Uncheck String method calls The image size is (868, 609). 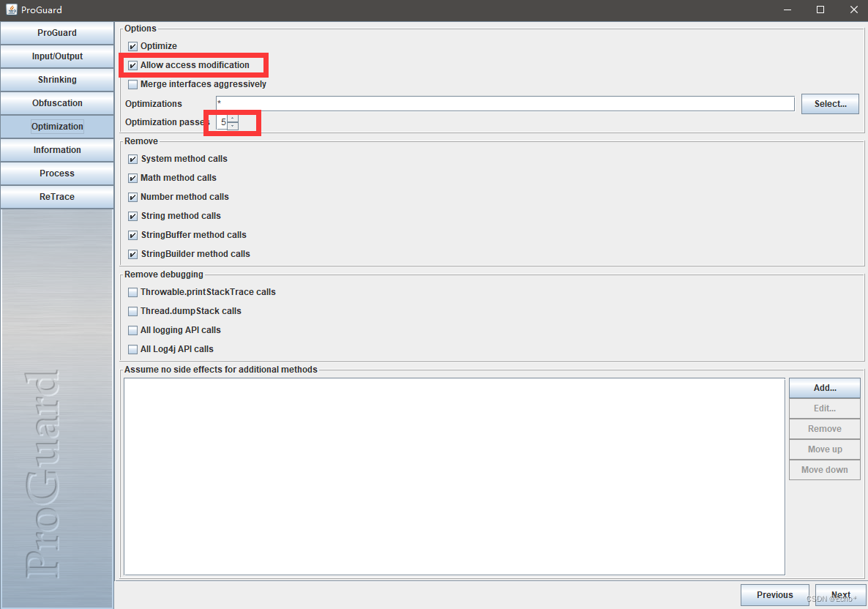tap(133, 216)
